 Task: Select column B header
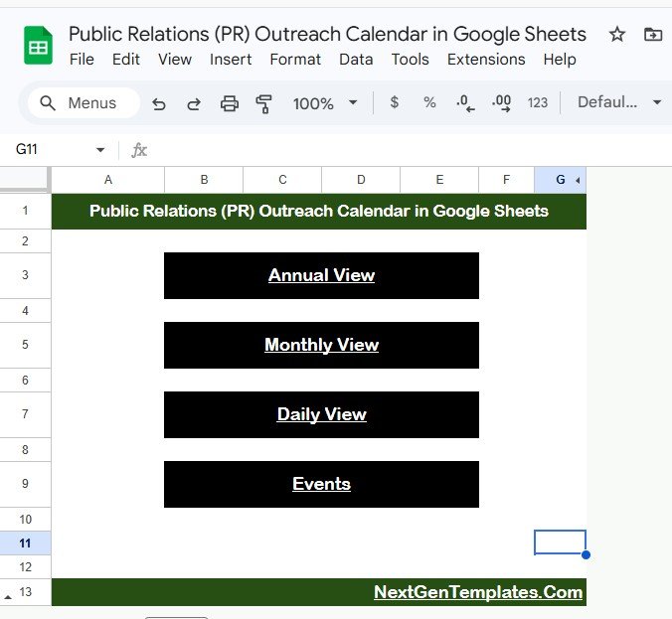click(x=204, y=180)
